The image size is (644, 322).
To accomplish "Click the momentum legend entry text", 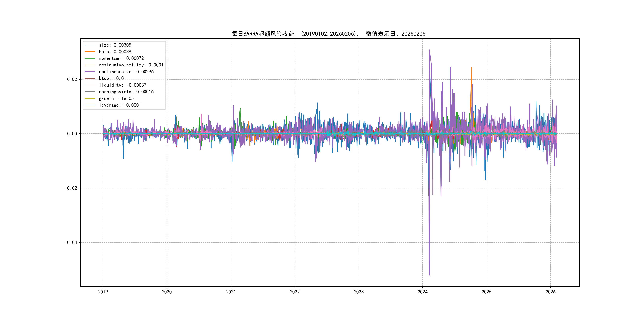I will [121, 58].
